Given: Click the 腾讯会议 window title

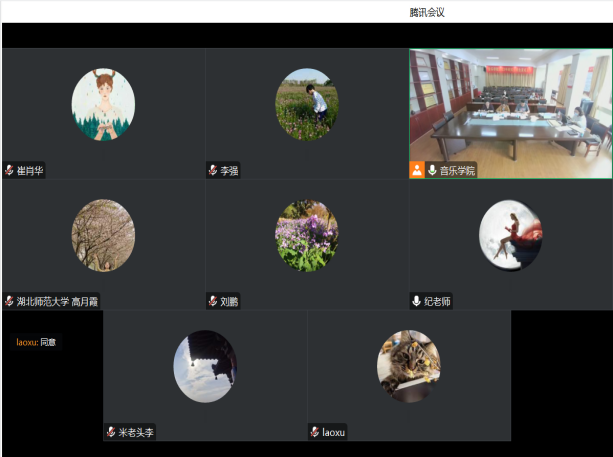Looking at the screenshot, I should tap(427, 12).
